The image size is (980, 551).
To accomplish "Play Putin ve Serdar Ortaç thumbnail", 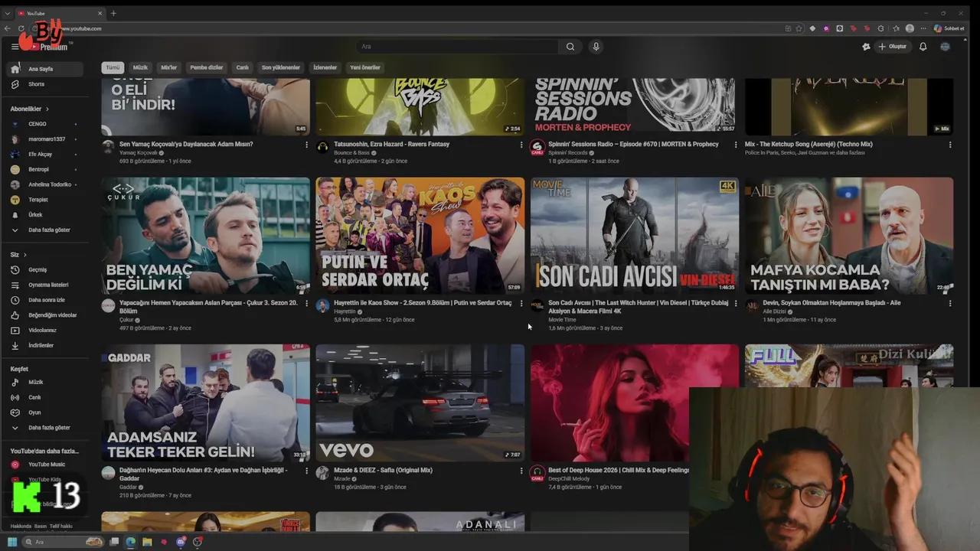I will point(420,236).
